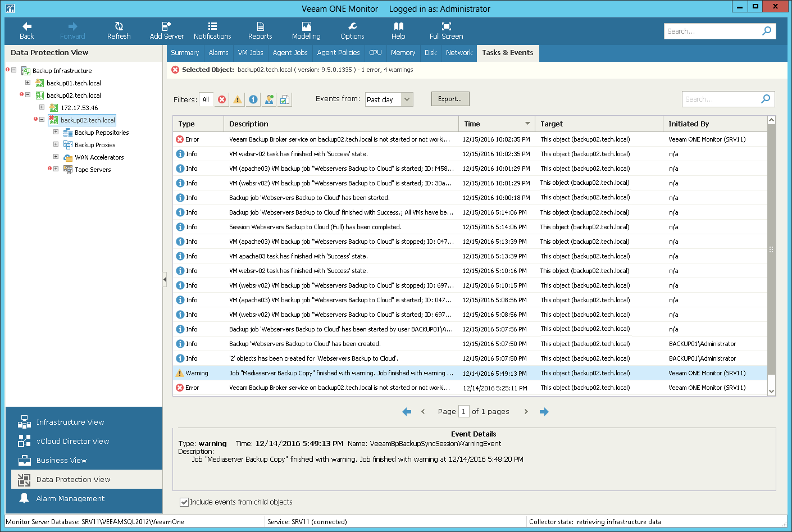Switch to VM Jobs tab
The image size is (792, 532).
coord(251,53)
